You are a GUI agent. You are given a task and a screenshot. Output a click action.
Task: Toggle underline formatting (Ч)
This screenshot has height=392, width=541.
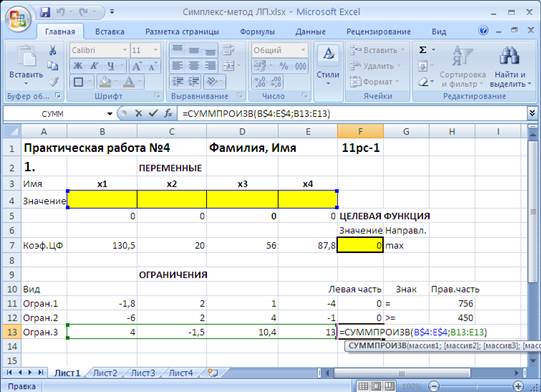tap(110, 66)
